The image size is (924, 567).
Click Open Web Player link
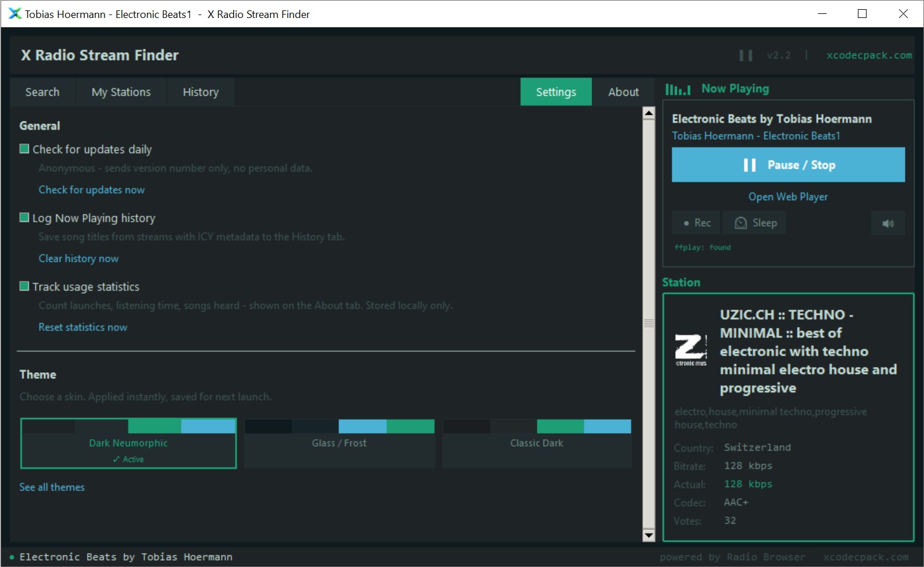788,197
